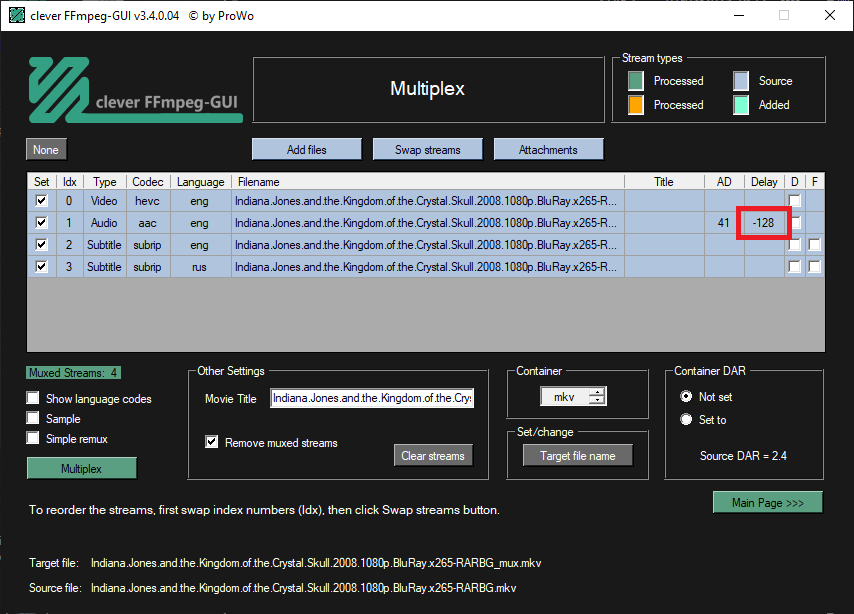Start muxing with the Multiplex button

(81, 468)
